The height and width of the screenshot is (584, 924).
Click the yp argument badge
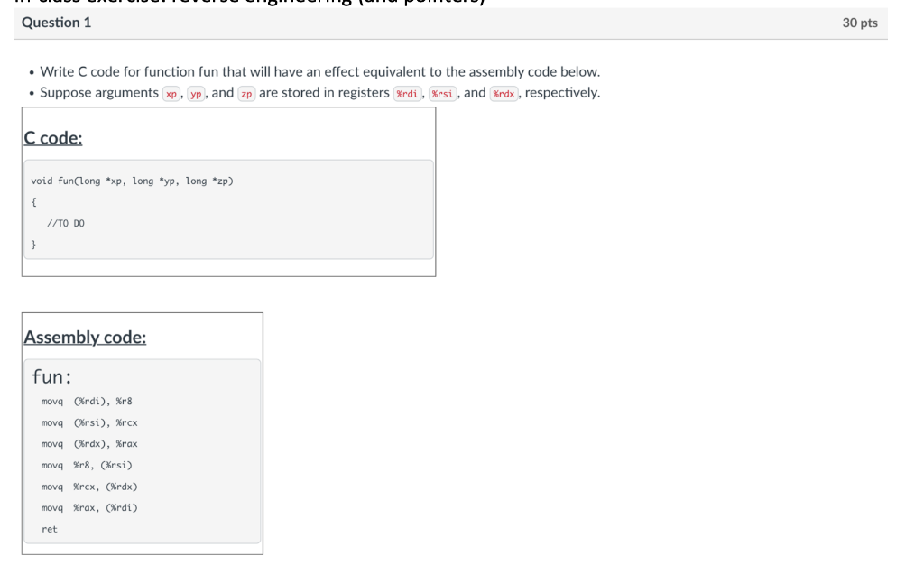pos(195,92)
